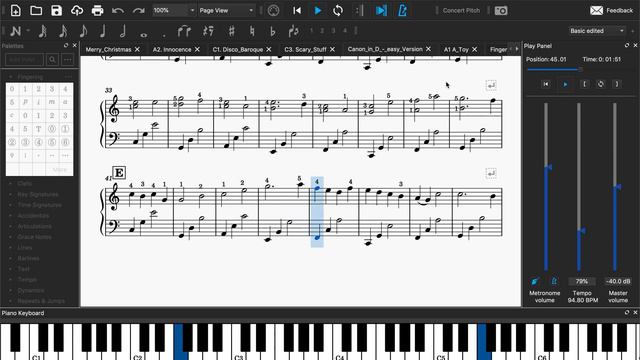Click the palette search field

click(x=24, y=60)
